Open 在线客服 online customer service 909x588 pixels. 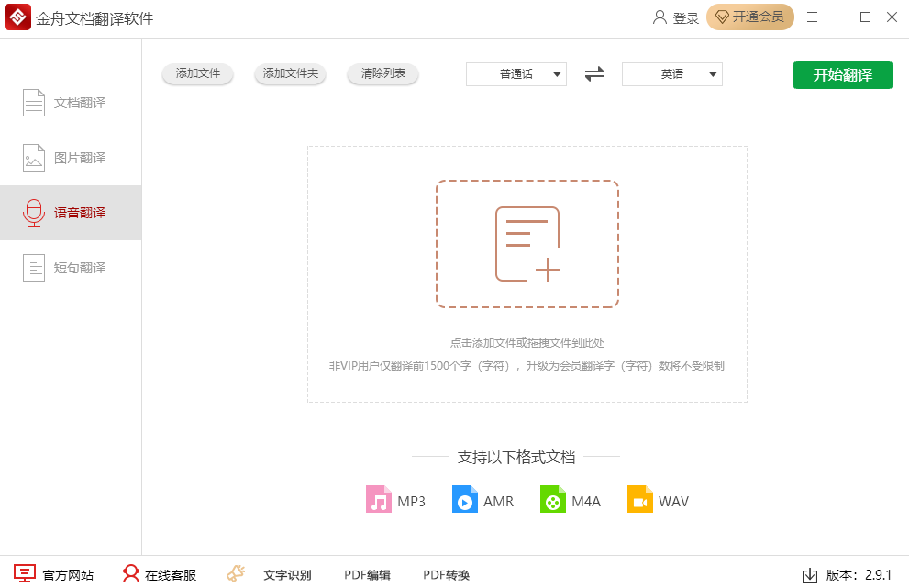[160, 575]
